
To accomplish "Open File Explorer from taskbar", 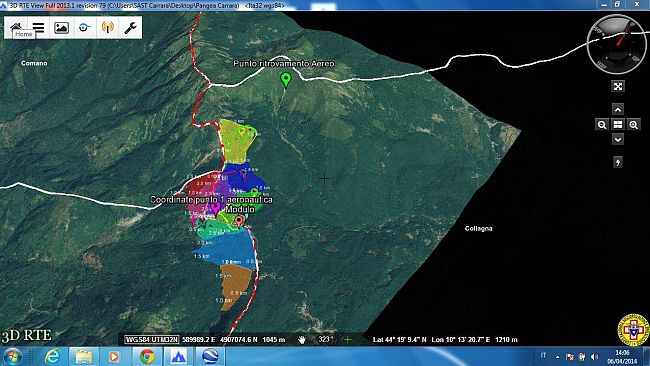I will [x=84, y=356].
